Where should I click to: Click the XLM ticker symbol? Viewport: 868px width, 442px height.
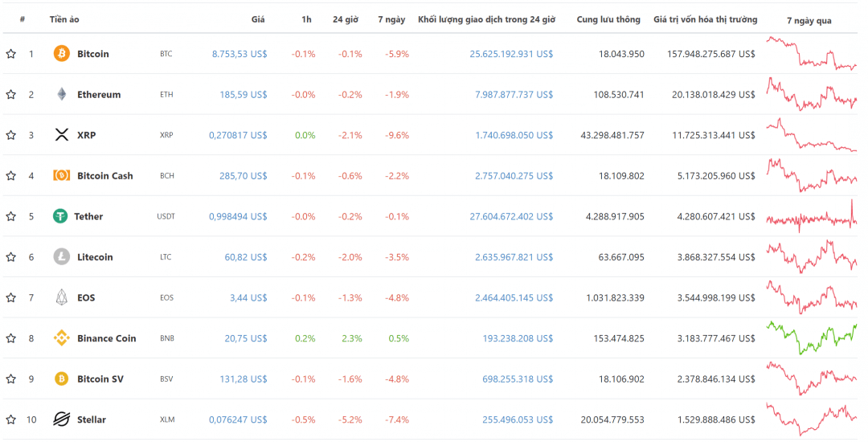[167, 419]
